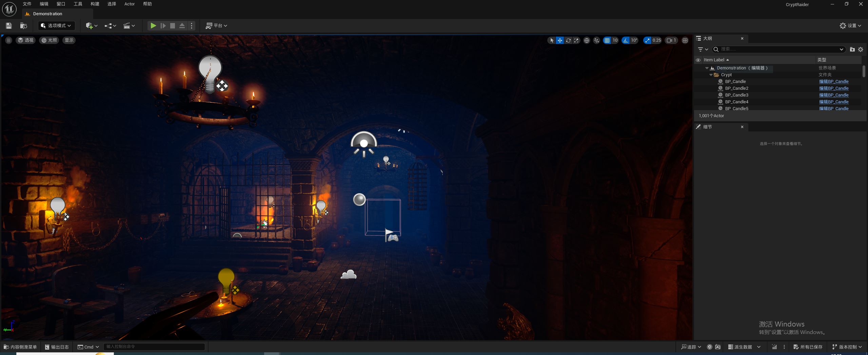Toggle surface snapping icon

[597, 40]
